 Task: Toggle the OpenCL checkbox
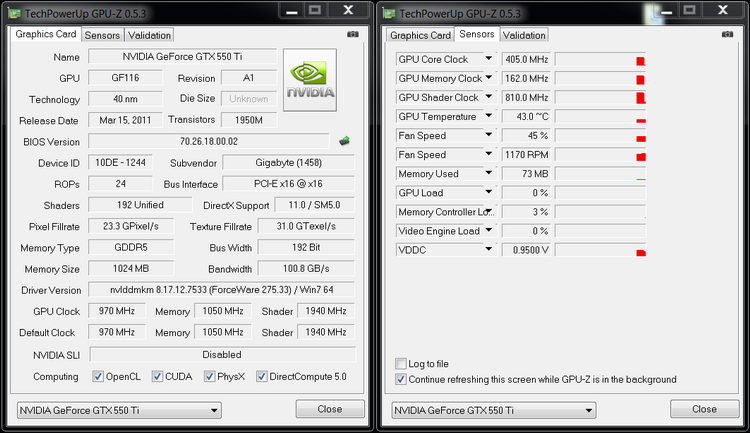coord(98,377)
